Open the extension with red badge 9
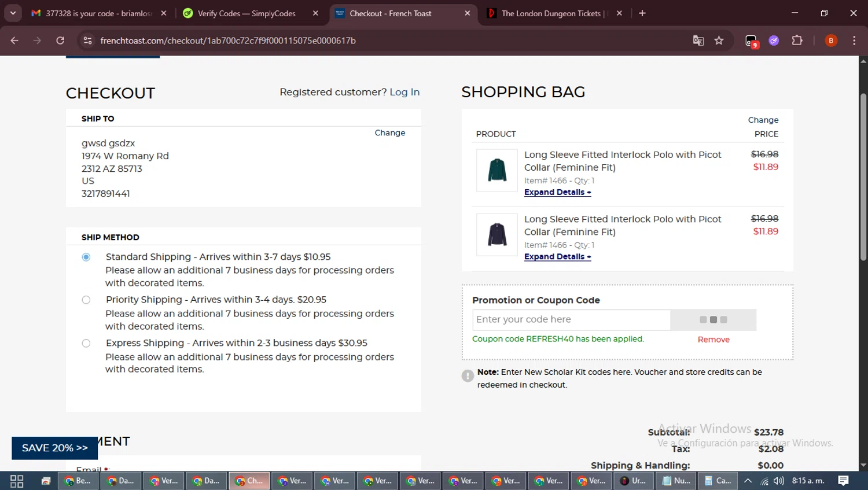The height and width of the screenshot is (490, 868). (751, 41)
